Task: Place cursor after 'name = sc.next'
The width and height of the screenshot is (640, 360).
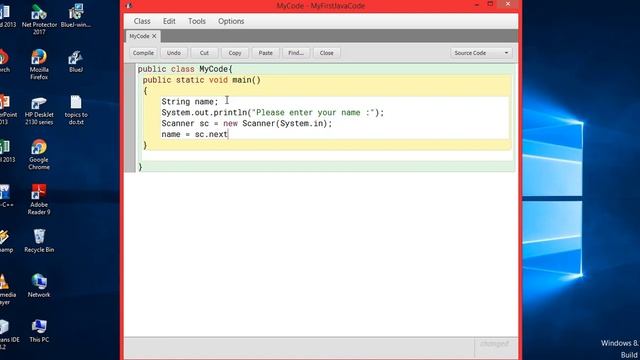Action: 228,134
